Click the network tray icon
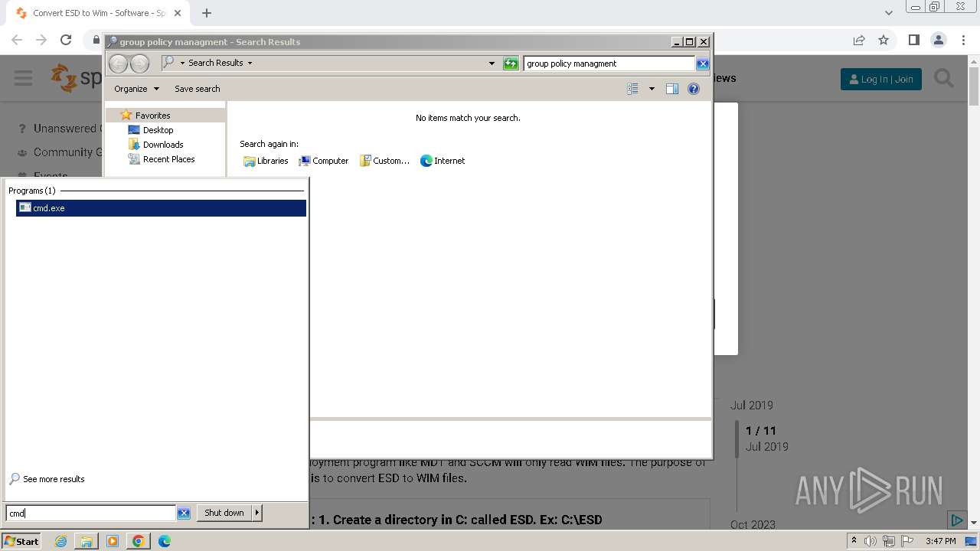Viewport: 980px width, 551px height. click(x=888, y=541)
